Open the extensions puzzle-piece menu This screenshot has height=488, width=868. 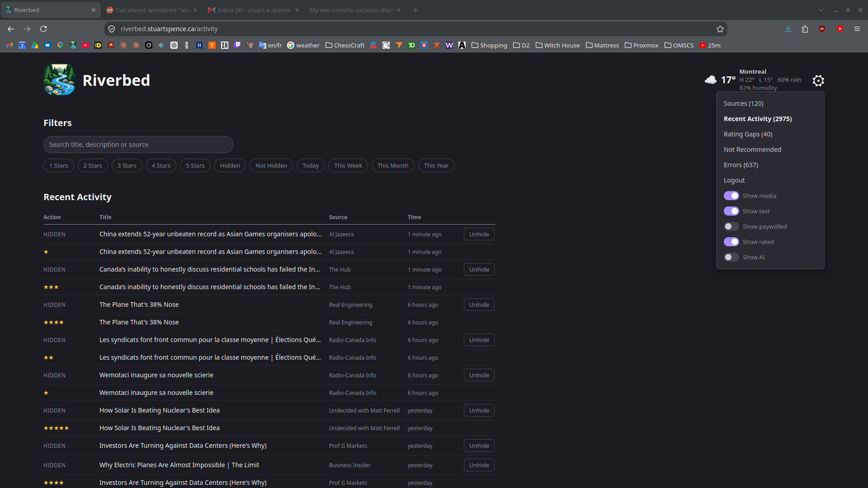805,29
